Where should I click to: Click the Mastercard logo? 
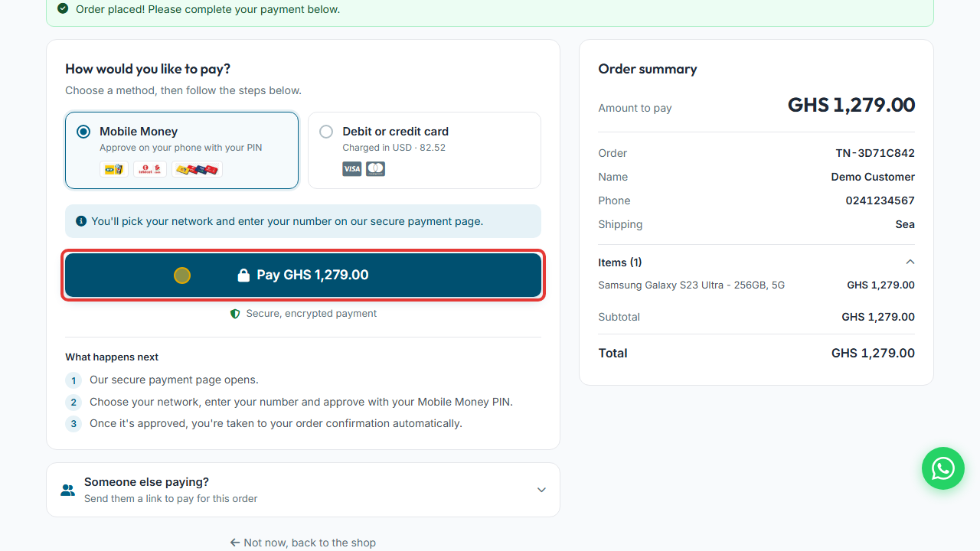click(375, 169)
